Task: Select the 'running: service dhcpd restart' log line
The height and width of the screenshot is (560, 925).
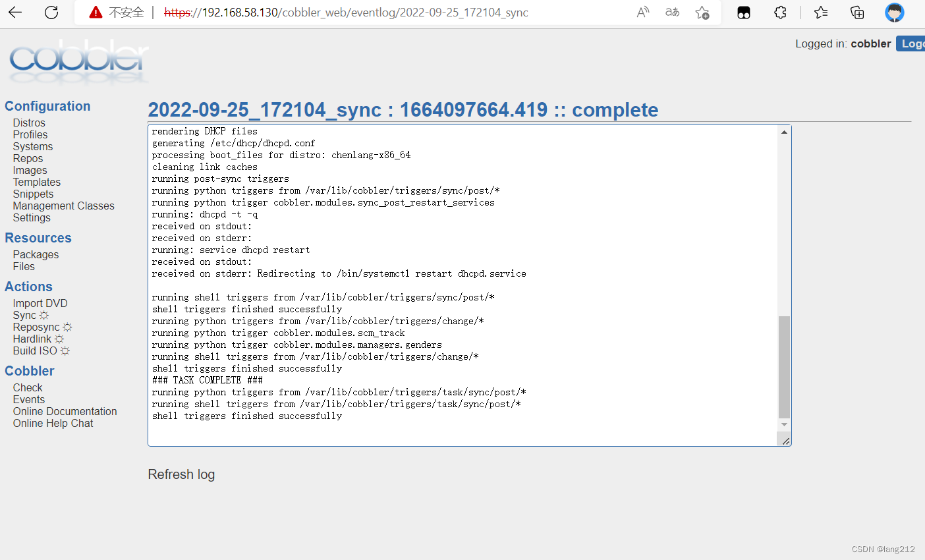Action: 231,250
